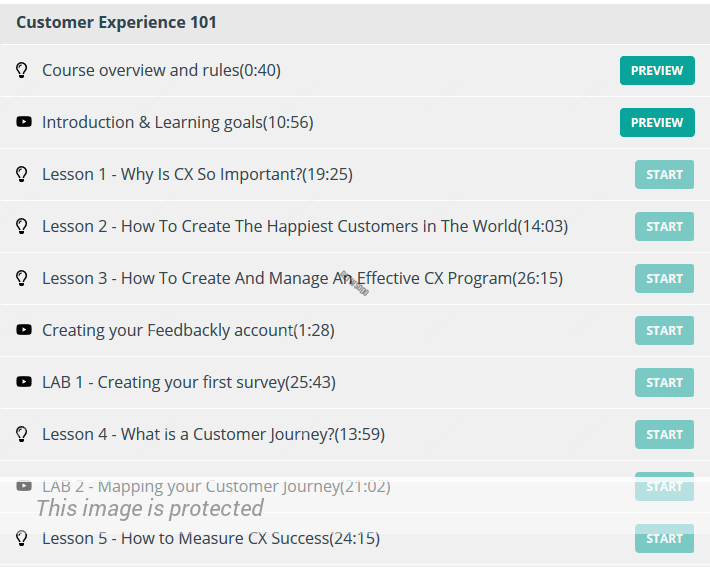Click lightbulb icon beside Lesson 5
Viewport: 710px width, 567px height.
click(23, 538)
